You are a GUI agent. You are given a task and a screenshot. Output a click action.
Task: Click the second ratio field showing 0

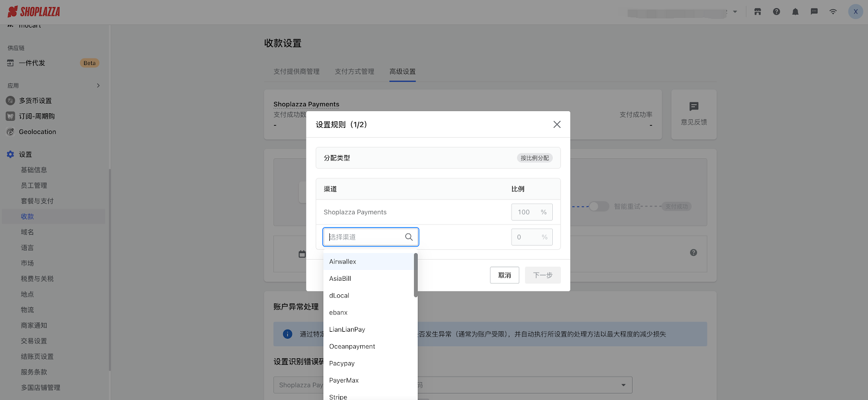[532, 237]
